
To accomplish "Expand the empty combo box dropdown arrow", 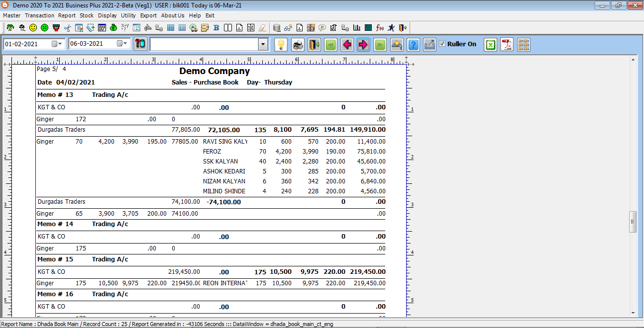I will click(263, 44).
